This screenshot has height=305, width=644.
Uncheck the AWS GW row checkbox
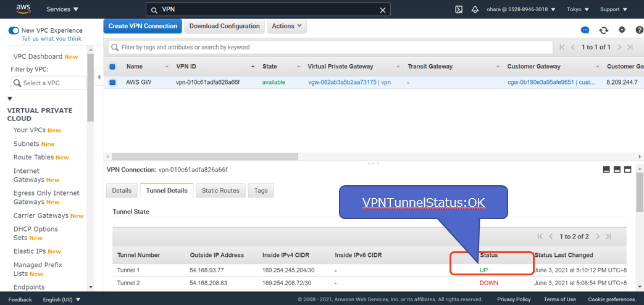point(112,83)
